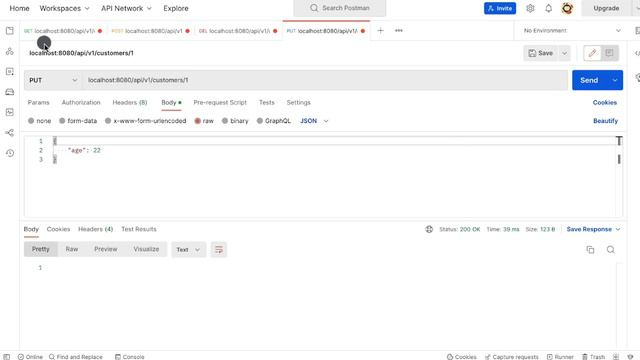Open the API Network menu
Viewport: 640px width, 360px height.
click(x=126, y=8)
